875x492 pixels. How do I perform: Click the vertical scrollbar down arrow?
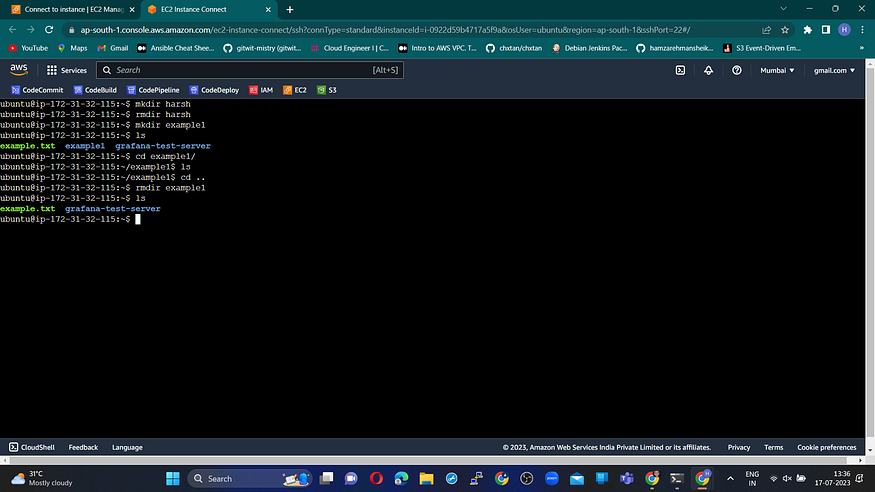tap(870, 450)
